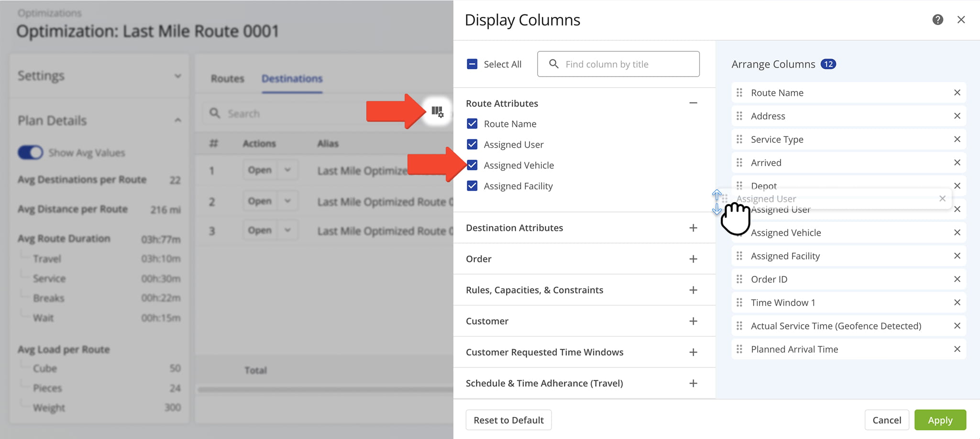The image size is (980, 439).
Task: Select the Destinations tab
Action: (x=292, y=78)
